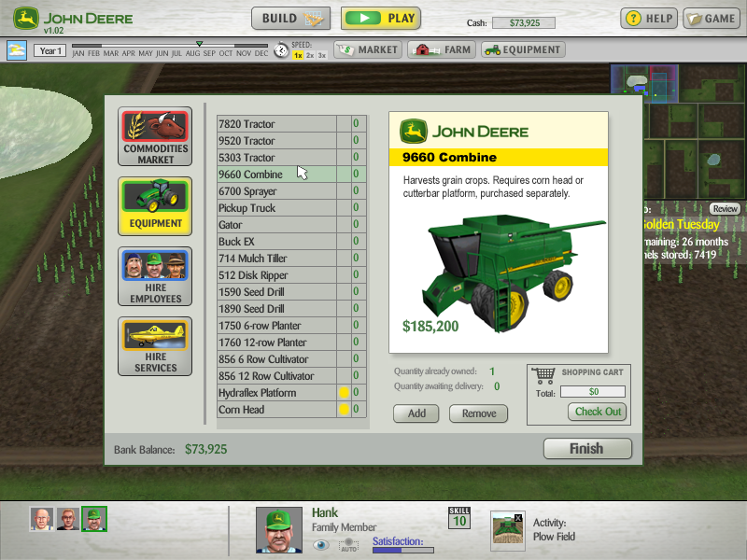The width and height of the screenshot is (747, 560).
Task: Set game speed to 2x
Action: point(310,55)
